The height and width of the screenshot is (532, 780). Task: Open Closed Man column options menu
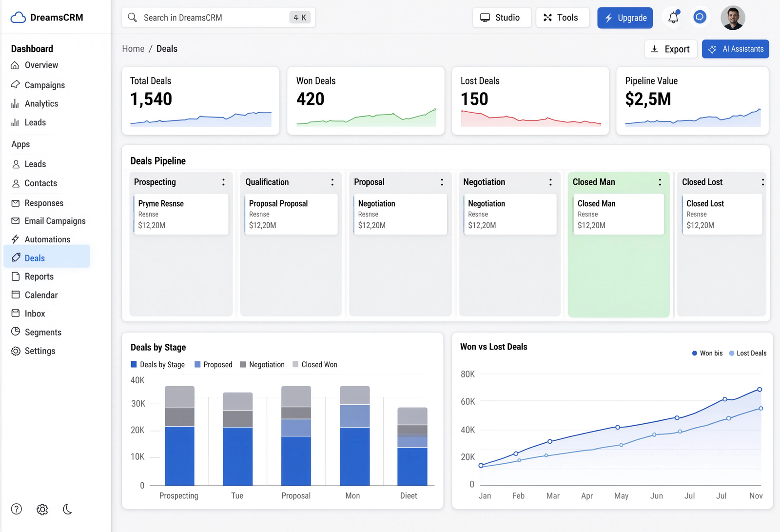(x=660, y=182)
